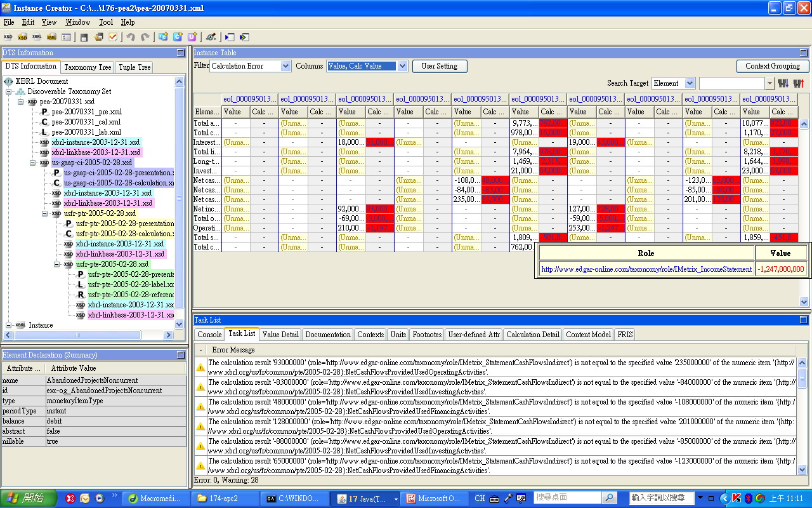Open the Tool menu
This screenshot has width=812, height=508.
pos(106,22)
